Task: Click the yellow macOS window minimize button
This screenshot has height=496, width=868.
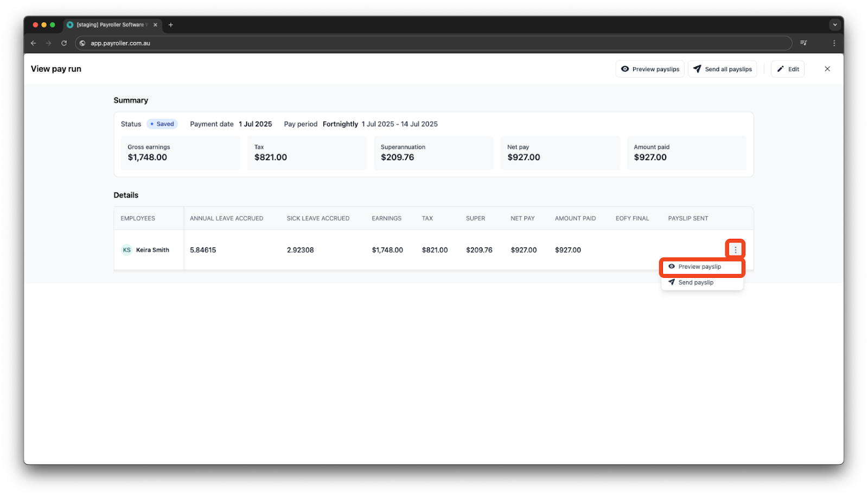Action: click(x=44, y=25)
